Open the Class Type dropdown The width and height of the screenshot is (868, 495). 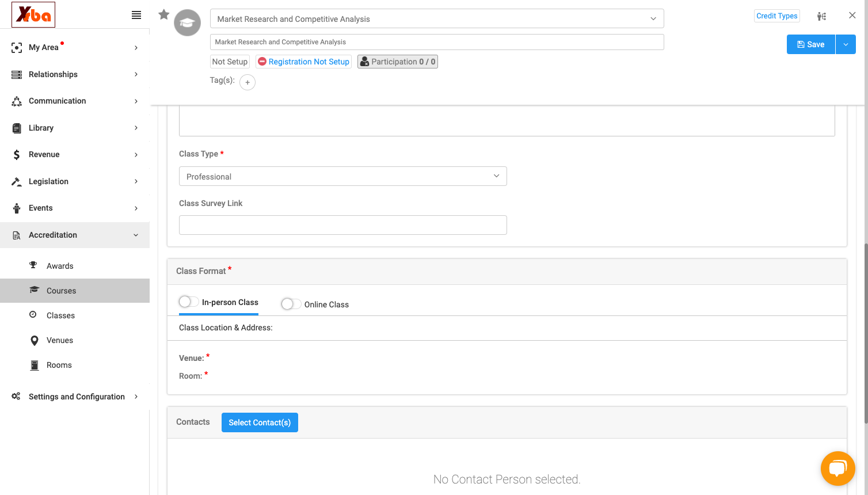(x=343, y=176)
